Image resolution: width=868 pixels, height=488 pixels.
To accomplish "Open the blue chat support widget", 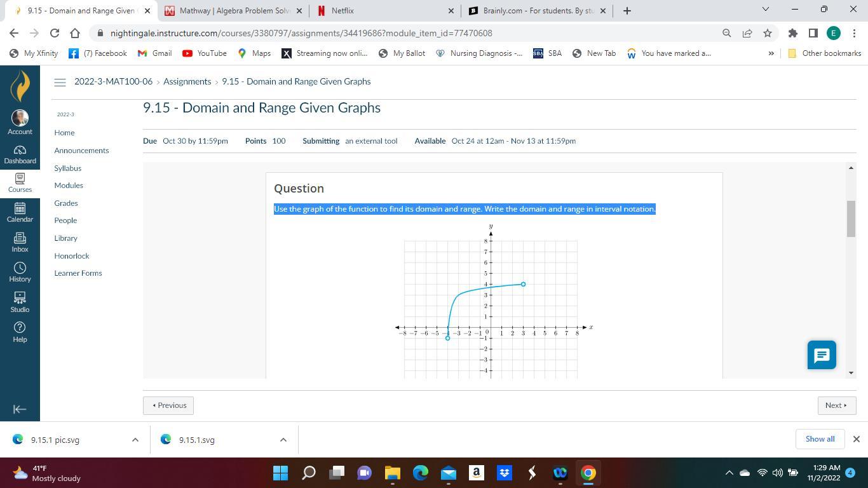I will pyautogui.click(x=821, y=355).
